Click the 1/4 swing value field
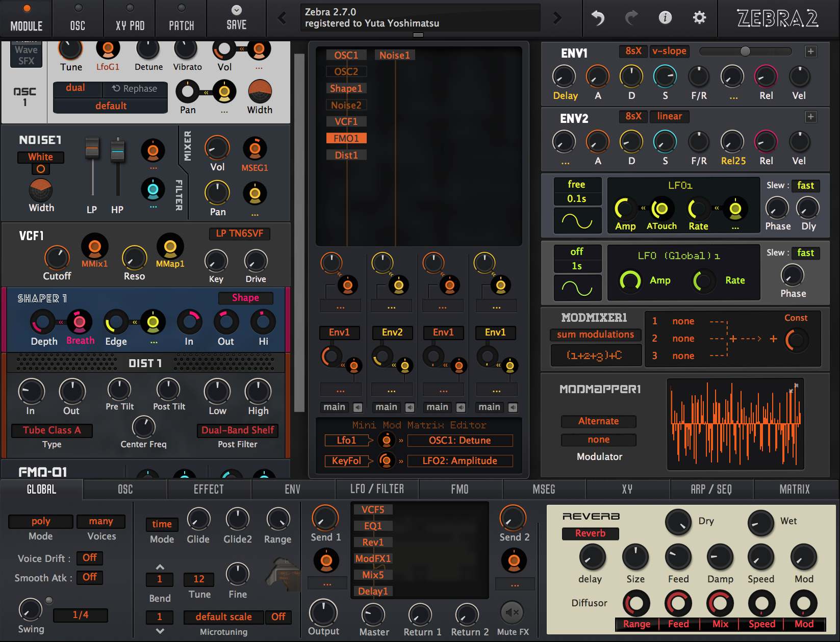840x642 pixels. click(x=81, y=615)
